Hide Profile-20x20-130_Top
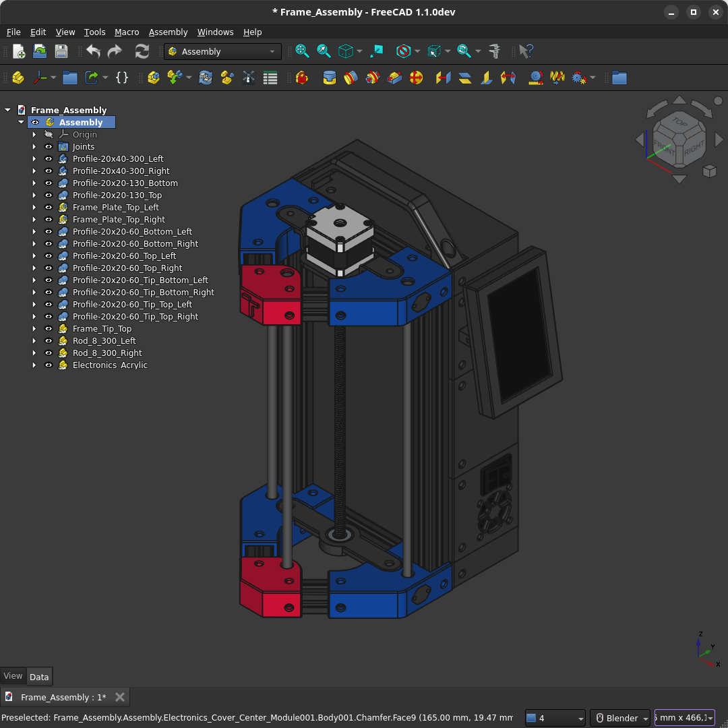This screenshot has height=728, width=728. tap(49, 195)
